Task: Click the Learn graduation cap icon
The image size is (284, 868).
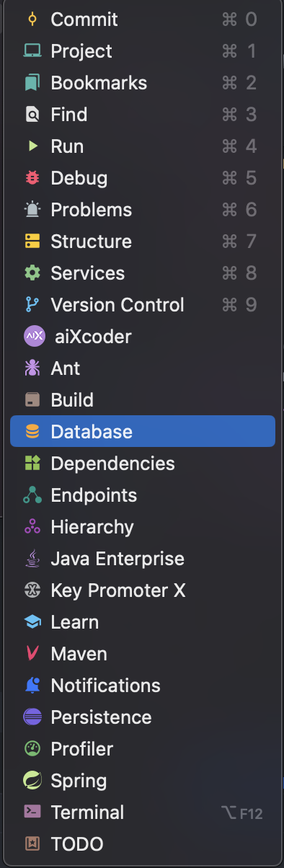Action: pyautogui.click(x=32, y=622)
